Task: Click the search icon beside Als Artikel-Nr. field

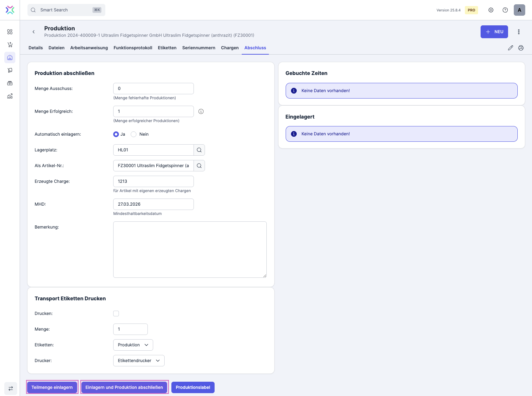Action: [199, 166]
